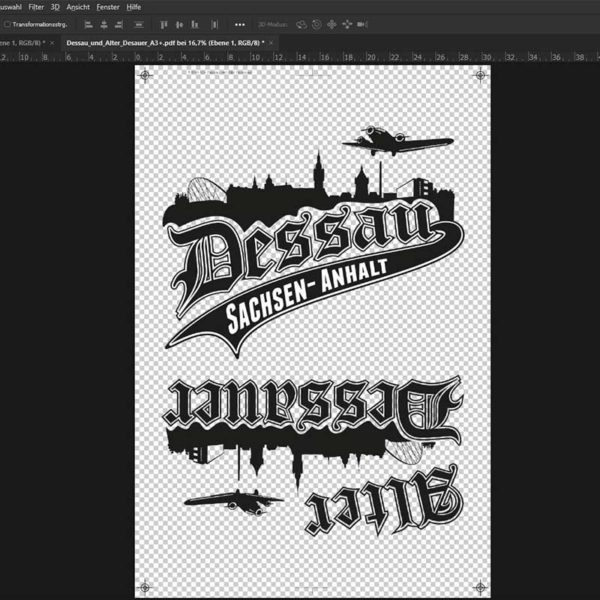The width and height of the screenshot is (600, 600).
Task: Click the Sachsen-Anhalt banner text on canvas
Action: pos(307,295)
